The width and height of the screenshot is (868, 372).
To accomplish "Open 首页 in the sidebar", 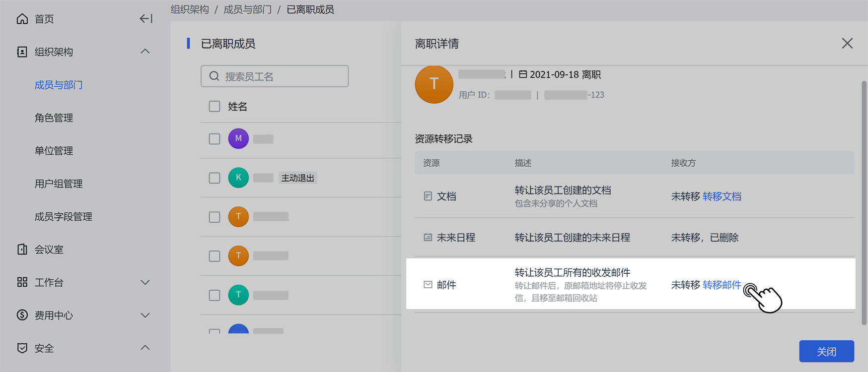I will pyautogui.click(x=44, y=19).
